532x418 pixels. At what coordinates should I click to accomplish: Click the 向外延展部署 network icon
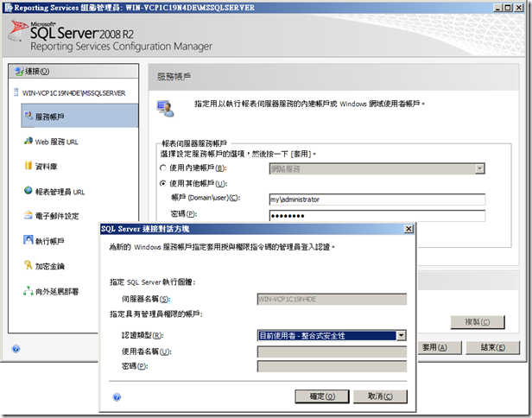point(28,291)
